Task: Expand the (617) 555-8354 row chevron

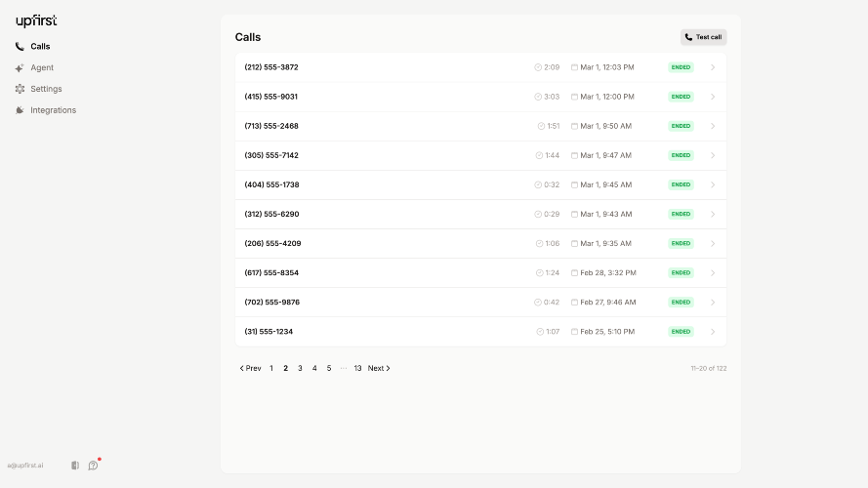Action: [713, 272]
